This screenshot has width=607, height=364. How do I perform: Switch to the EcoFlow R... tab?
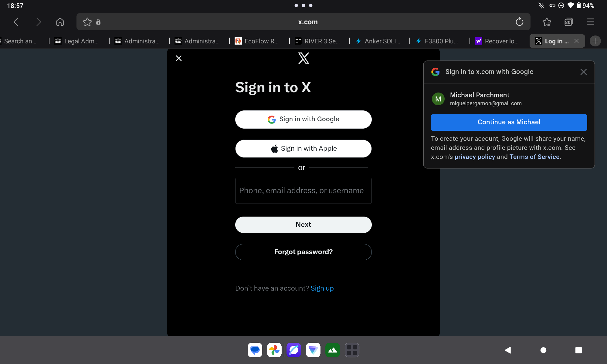pos(257,41)
